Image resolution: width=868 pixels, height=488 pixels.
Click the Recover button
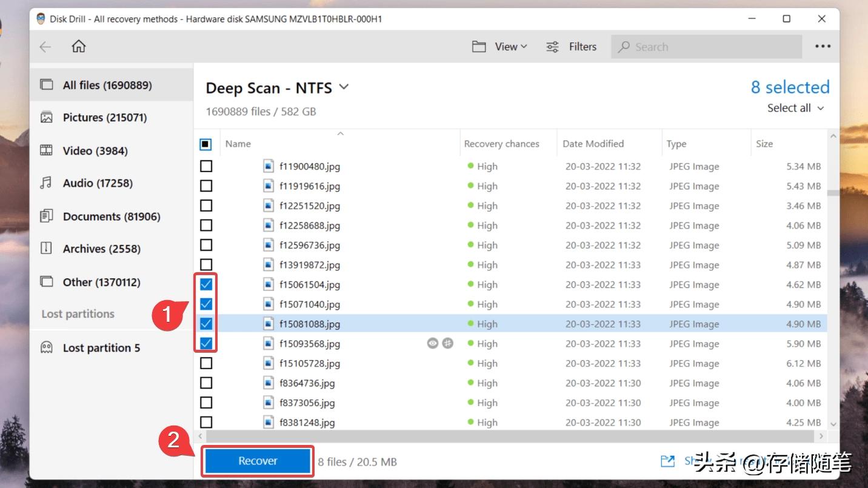tap(258, 461)
